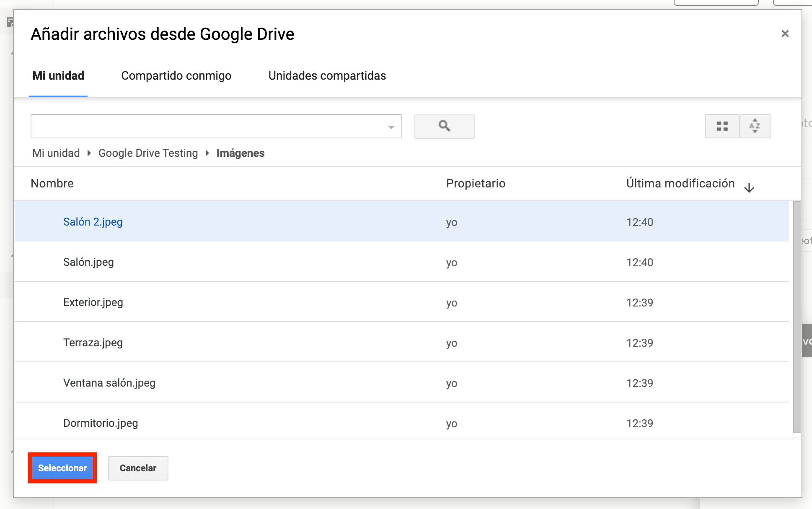Viewport: 812px width, 509px height.
Task: Switch to grid view icon
Action: [722, 126]
